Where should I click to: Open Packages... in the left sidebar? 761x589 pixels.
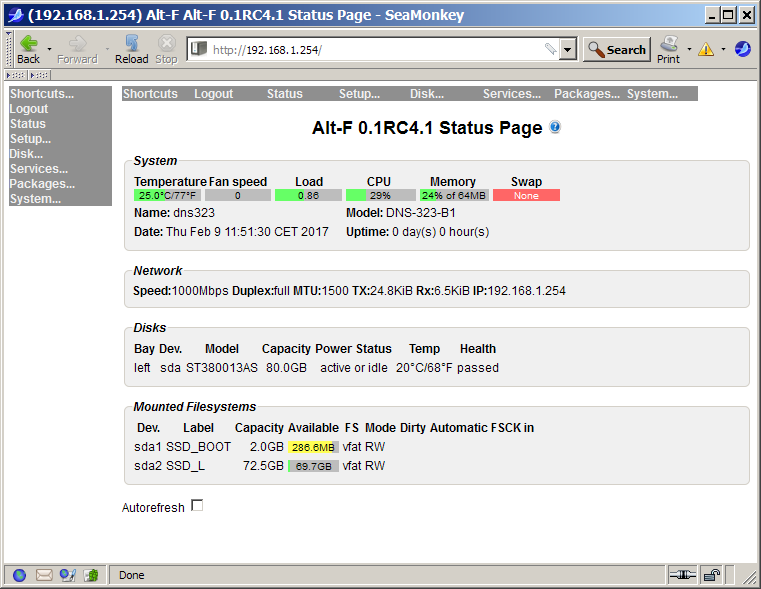[42, 184]
